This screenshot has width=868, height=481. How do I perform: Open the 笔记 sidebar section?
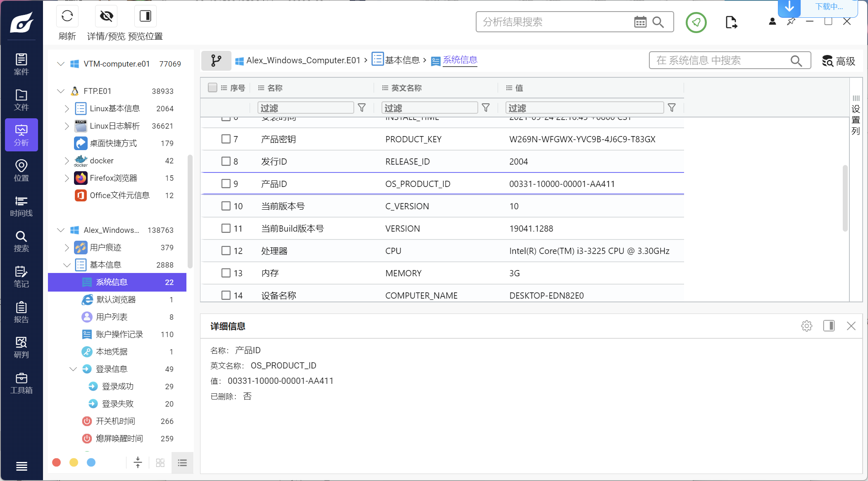[x=21, y=277]
